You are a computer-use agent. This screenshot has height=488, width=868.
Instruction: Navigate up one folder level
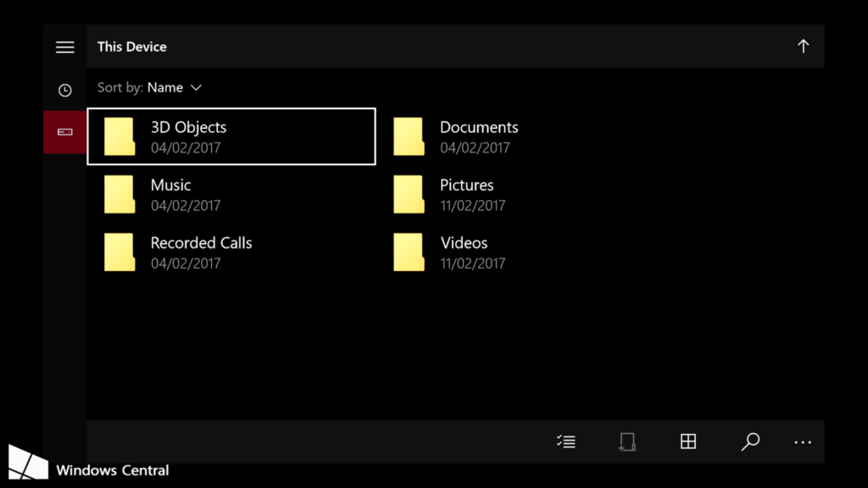[803, 46]
